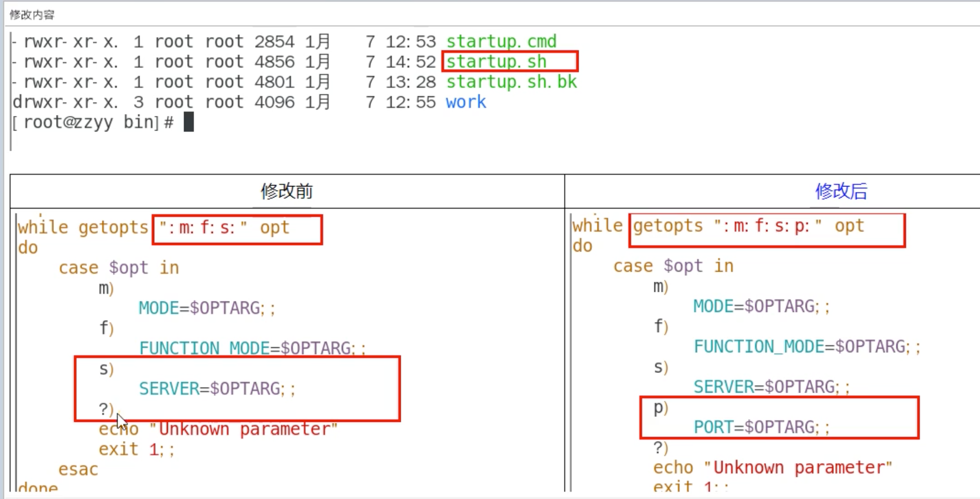
Task: Click 'FUNCTION_MODE=$OPTARG;;' in the before column
Action: [253, 348]
